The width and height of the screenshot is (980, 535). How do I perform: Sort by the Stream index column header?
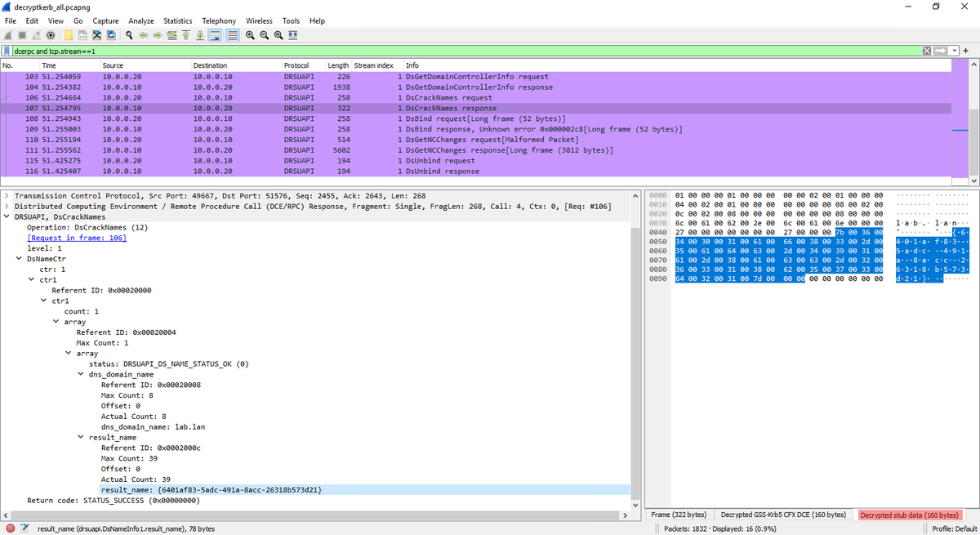coord(376,65)
